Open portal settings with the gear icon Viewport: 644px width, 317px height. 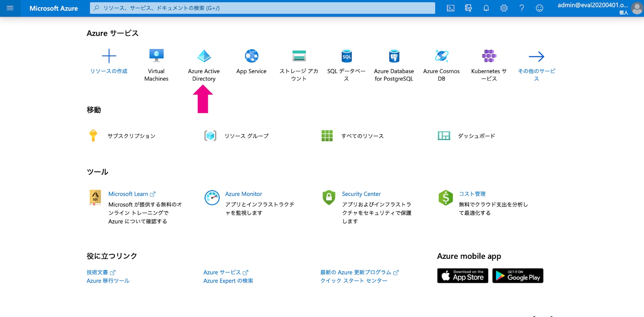point(504,8)
